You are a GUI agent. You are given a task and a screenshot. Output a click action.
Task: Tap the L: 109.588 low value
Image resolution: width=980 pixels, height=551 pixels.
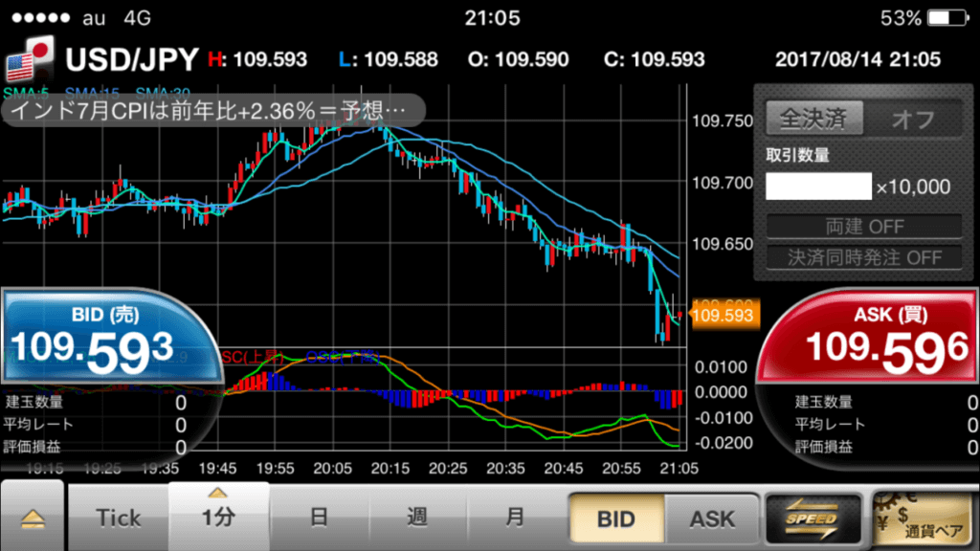[x=389, y=59]
